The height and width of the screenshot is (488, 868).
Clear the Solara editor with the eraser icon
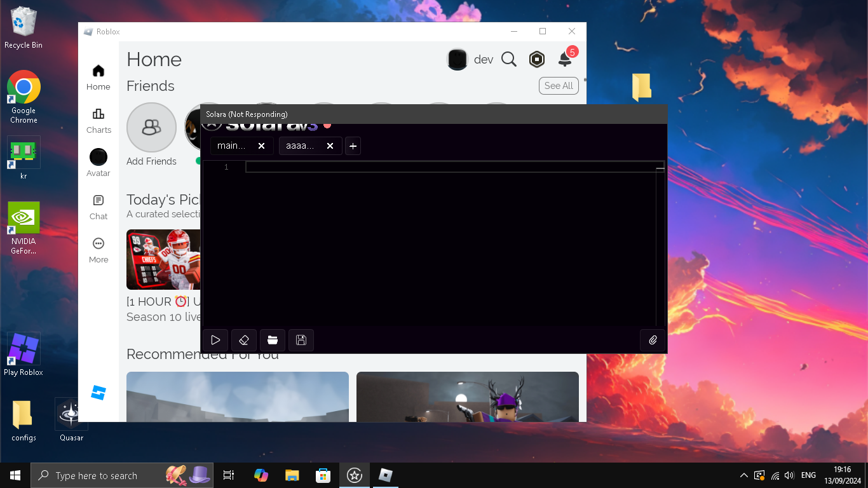pos(244,340)
